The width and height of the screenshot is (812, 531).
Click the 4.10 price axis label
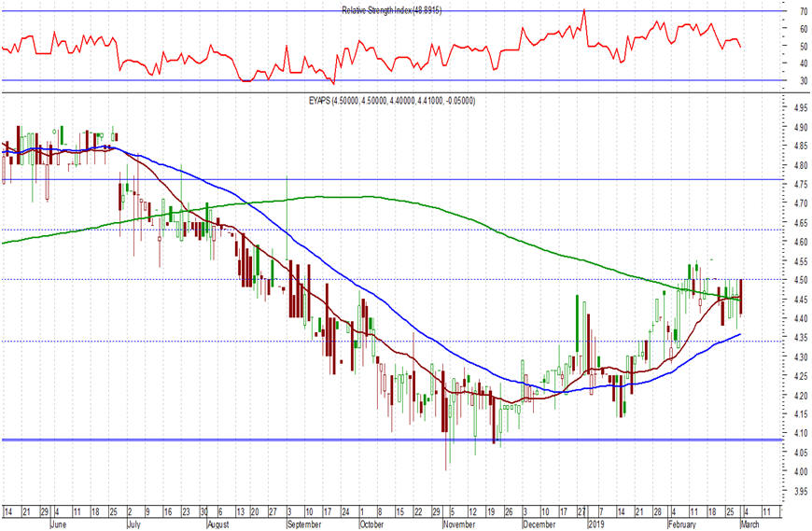coord(801,433)
